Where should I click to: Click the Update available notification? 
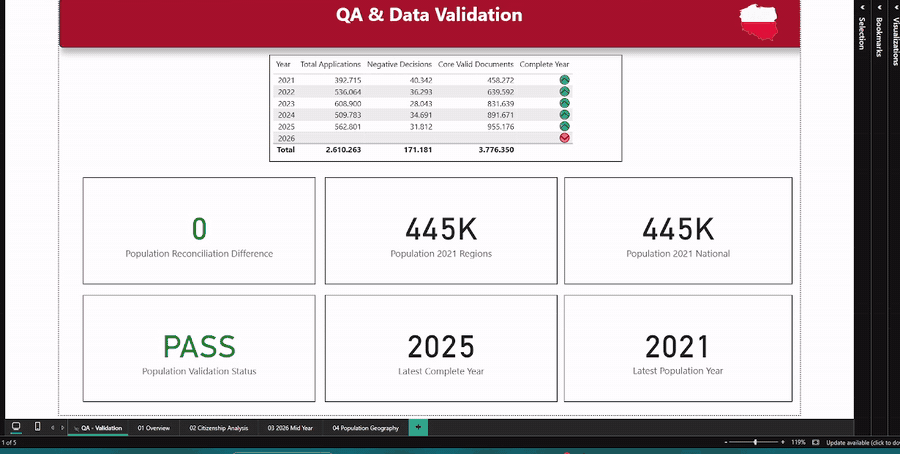[863, 443]
